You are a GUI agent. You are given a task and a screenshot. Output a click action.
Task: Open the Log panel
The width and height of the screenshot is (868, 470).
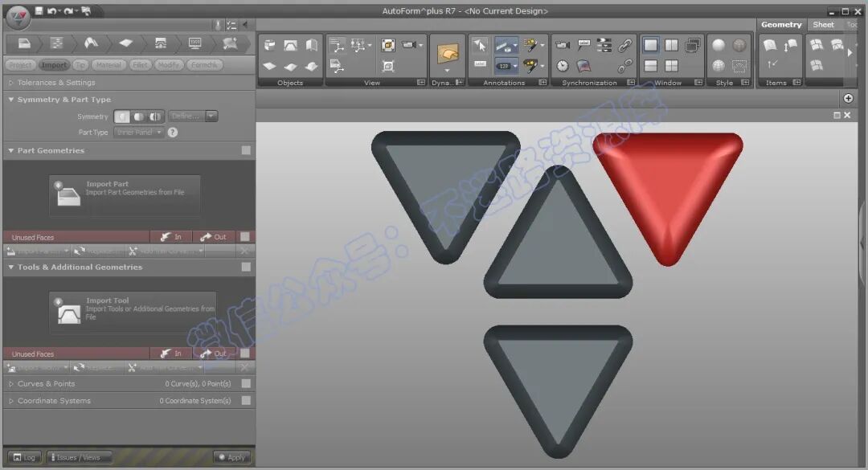click(x=24, y=457)
